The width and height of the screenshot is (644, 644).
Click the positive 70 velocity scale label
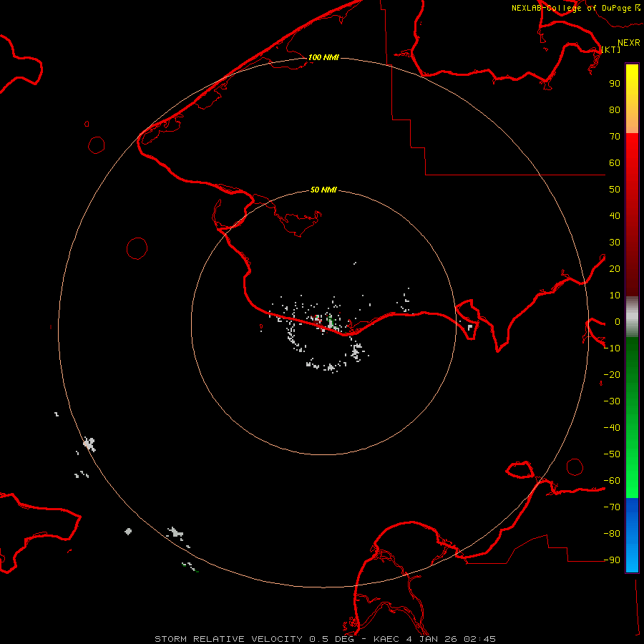click(x=615, y=137)
